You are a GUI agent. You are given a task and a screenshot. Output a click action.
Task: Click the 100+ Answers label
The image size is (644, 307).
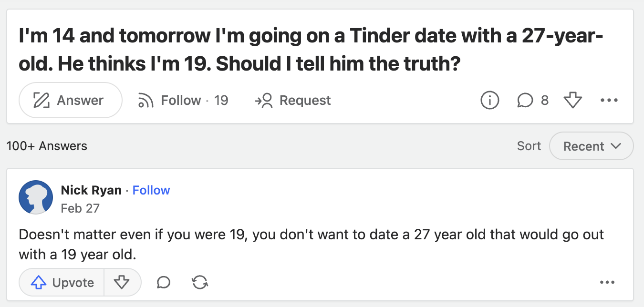tap(47, 146)
